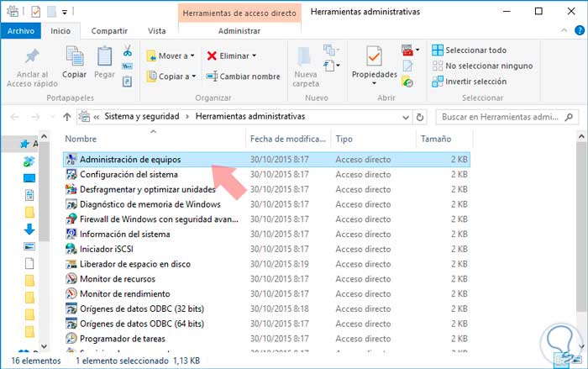Click the Pegar clipboard icon
This screenshot has height=369, width=588.
[x=104, y=56]
